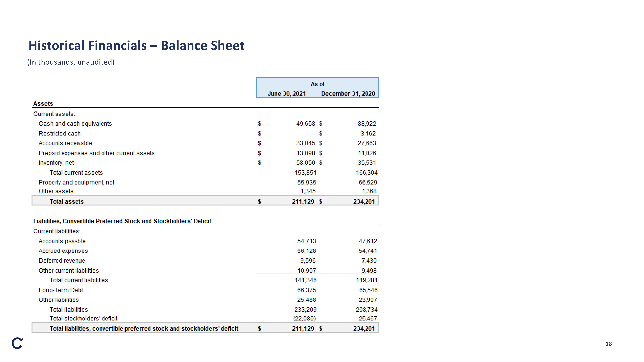Click the 'Other assets' label
This screenshot has width=644, height=362.
point(56,191)
